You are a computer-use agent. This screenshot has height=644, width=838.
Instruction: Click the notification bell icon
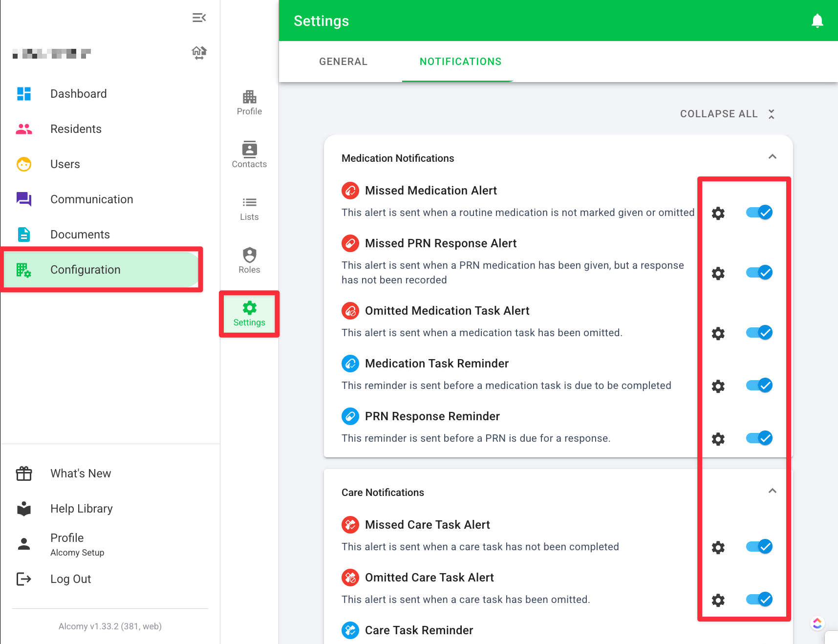[817, 21]
